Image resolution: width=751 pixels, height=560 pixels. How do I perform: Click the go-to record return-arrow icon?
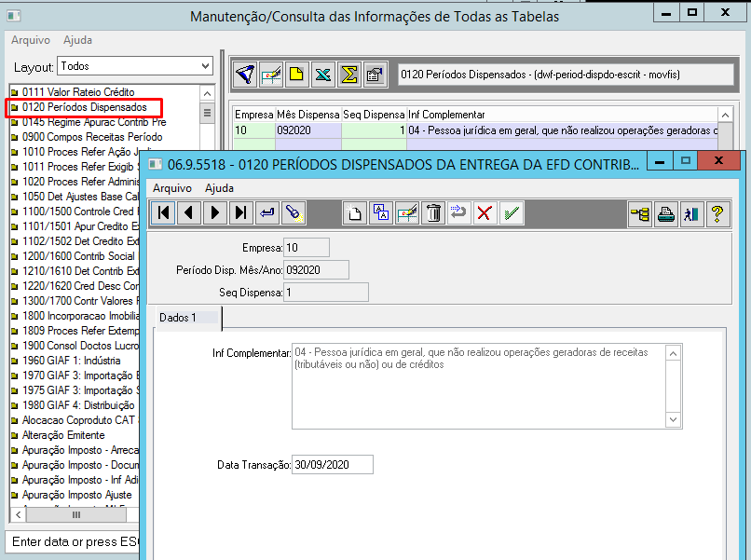266,212
